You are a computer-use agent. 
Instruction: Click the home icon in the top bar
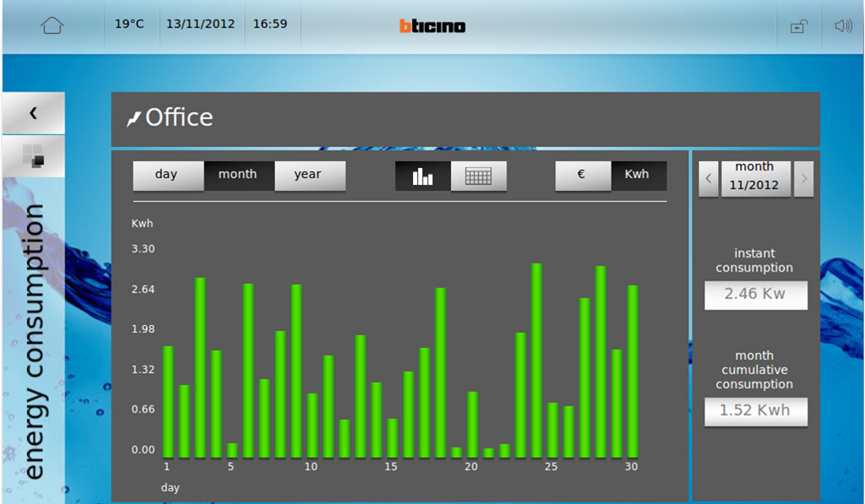point(52,24)
